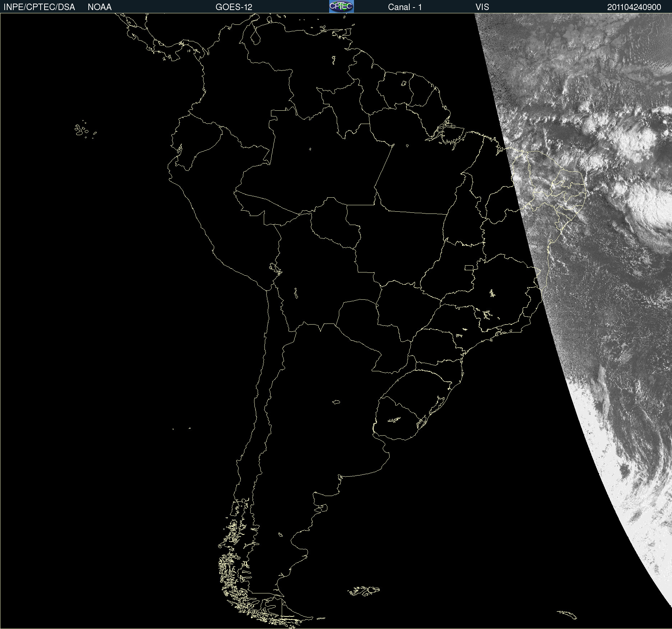Image resolution: width=672 pixels, height=629 pixels.
Task: Click the CPTEC logo in the header
Action: 341,6
